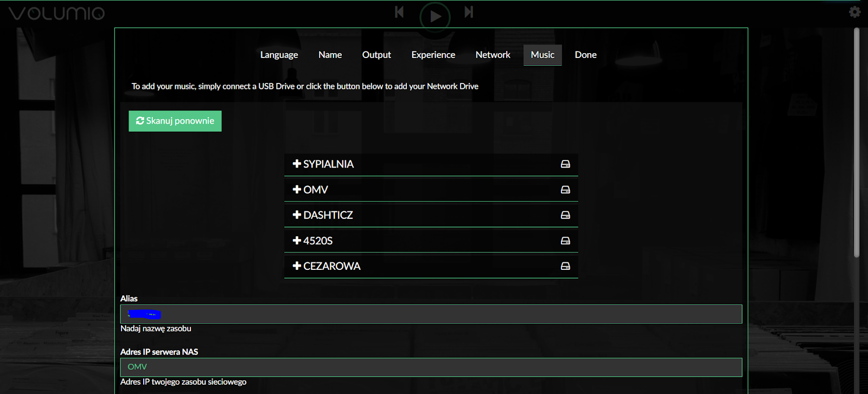The width and height of the screenshot is (868, 394).
Task: Start playback with the play button
Action: pyautogui.click(x=435, y=16)
